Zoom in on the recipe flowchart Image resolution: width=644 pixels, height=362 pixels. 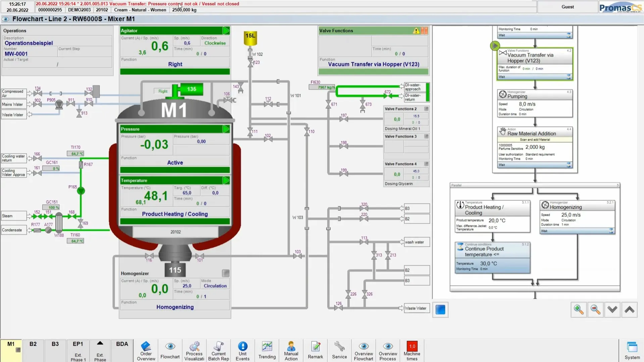click(579, 309)
